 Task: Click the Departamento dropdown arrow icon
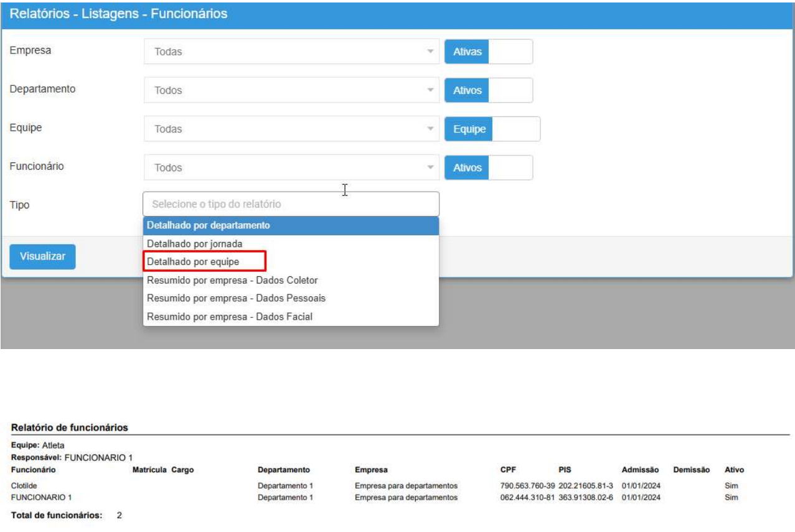(x=430, y=90)
